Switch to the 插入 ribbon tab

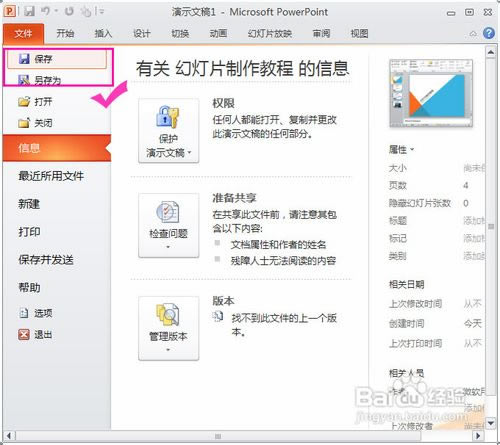coord(103,33)
